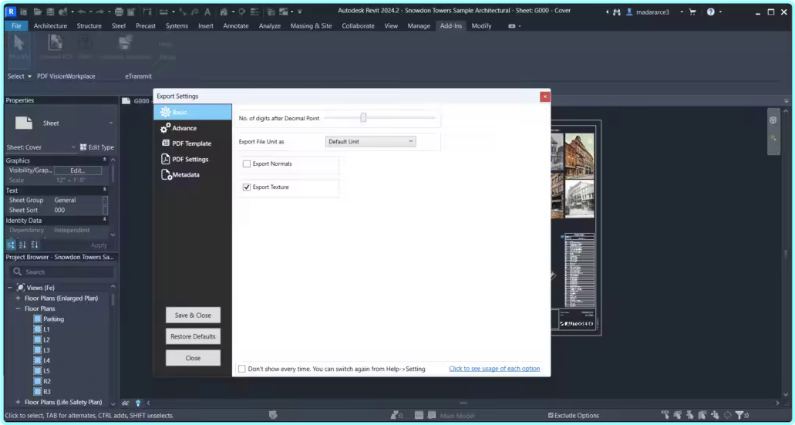Click the PDF Template icon in sidebar
The image size is (795, 425).
click(165, 144)
